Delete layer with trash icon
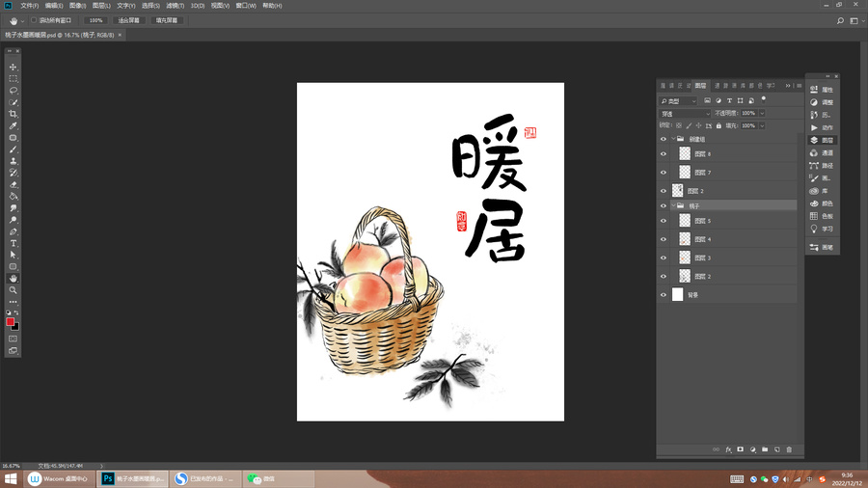The width and height of the screenshot is (868, 488). coord(789,449)
